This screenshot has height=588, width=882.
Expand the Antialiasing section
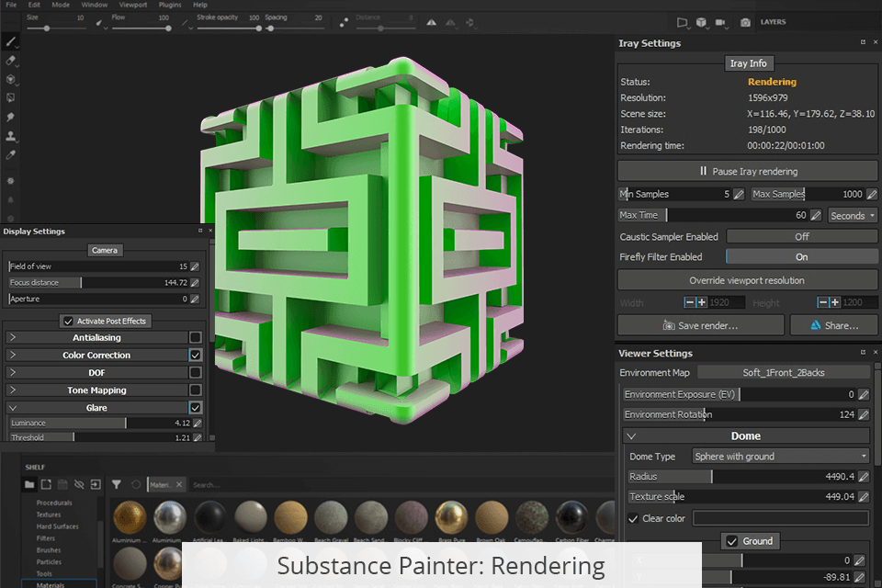(13, 337)
